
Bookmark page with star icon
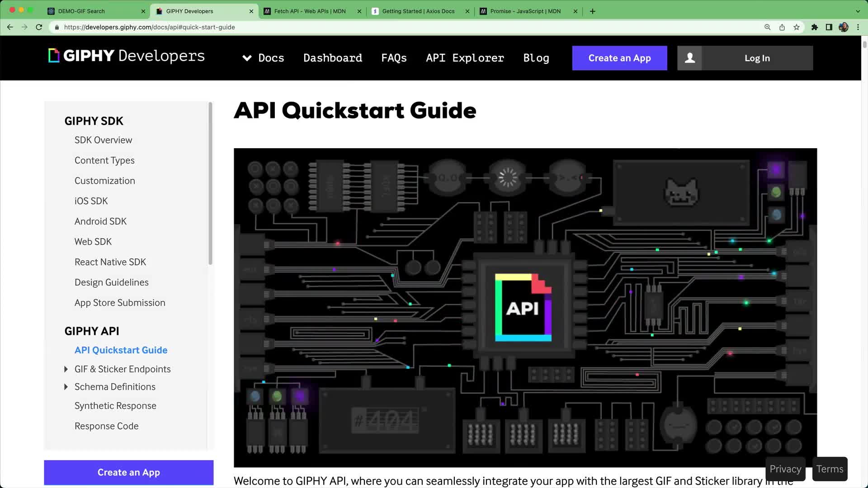click(797, 27)
